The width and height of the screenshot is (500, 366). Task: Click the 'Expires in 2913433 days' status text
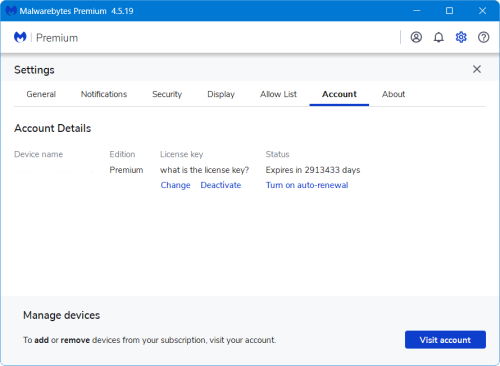(313, 170)
